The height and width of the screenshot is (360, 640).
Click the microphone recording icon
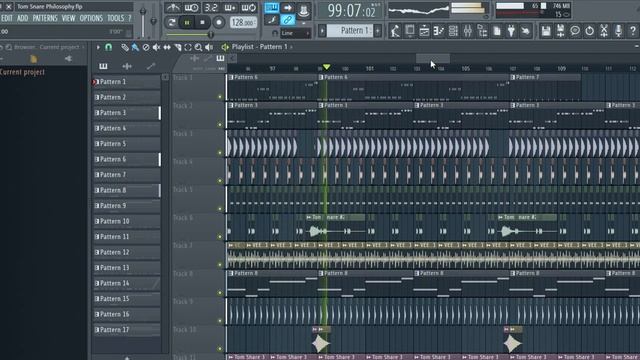point(618,31)
